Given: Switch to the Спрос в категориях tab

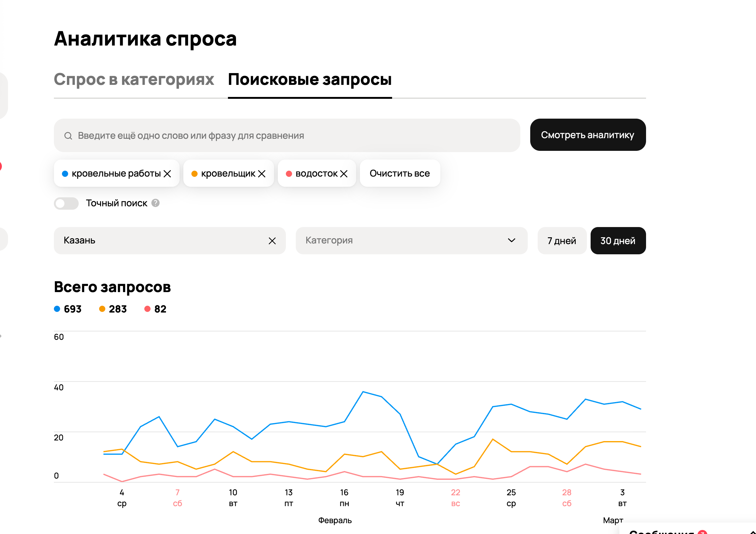Looking at the screenshot, I should click(x=134, y=79).
